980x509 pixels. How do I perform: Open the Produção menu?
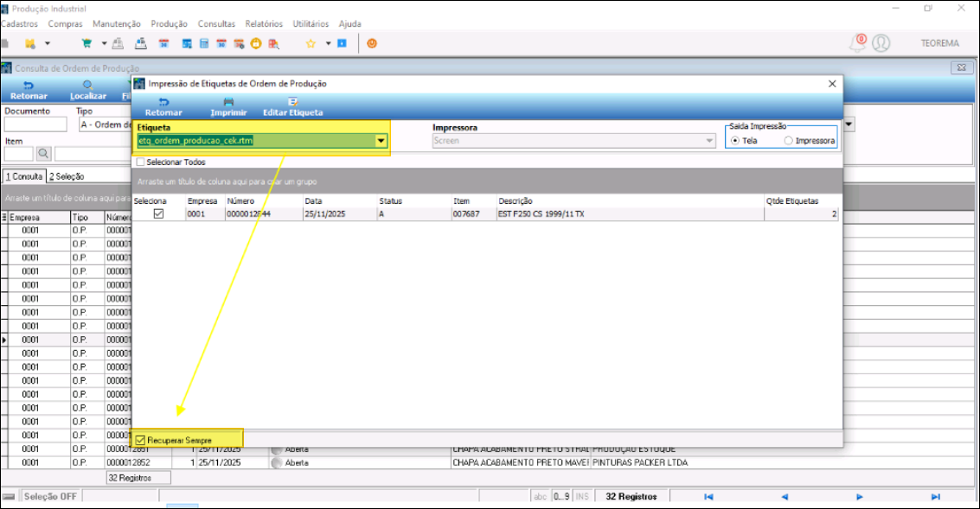pos(169,24)
